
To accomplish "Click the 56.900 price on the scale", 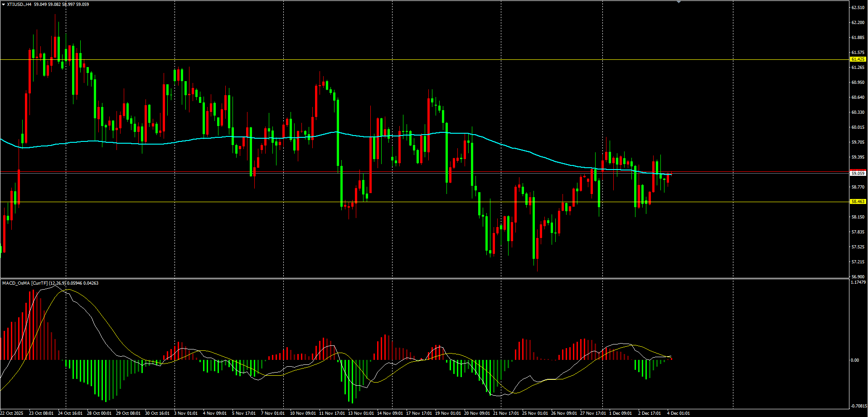I will tap(858, 277).
